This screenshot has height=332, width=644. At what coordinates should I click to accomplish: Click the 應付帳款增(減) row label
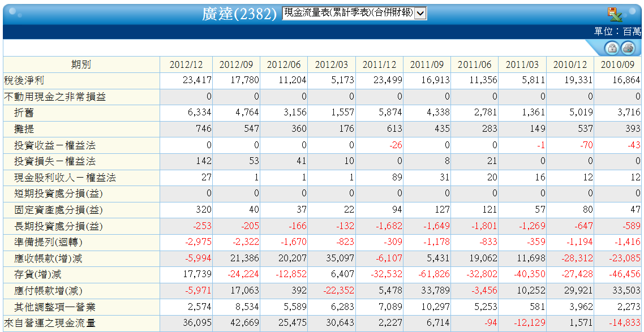click(49, 291)
